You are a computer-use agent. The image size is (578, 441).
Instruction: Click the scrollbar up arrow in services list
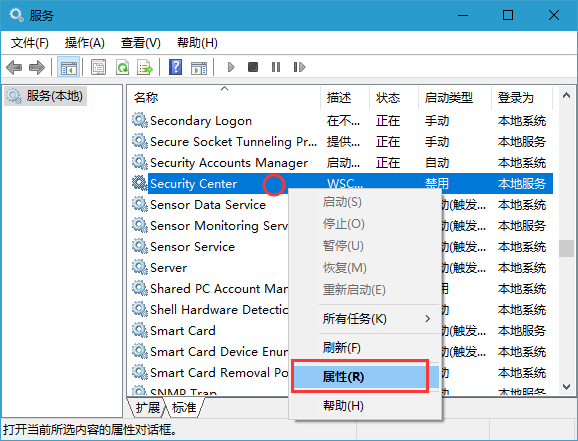coord(566,96)
